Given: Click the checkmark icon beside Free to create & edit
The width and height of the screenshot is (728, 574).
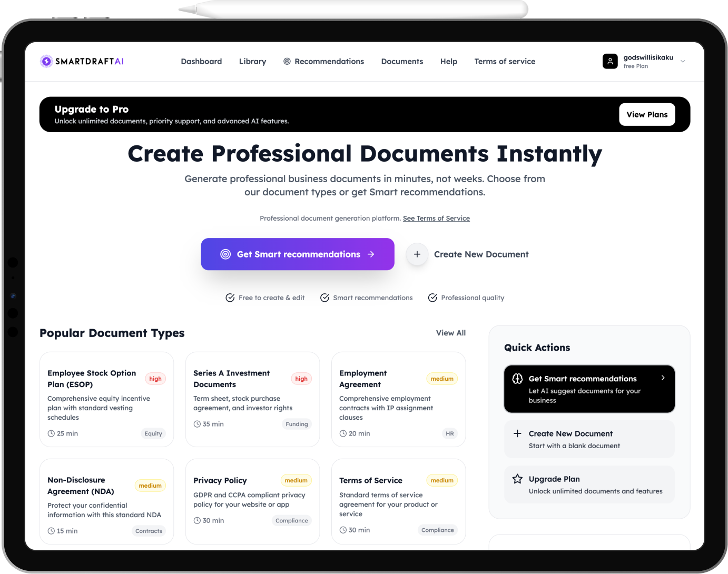Looking at the screenshot, I should click(x=230, y=298).
